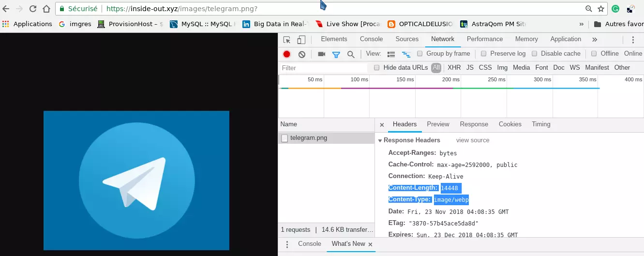Toggle capture screenshots camera icon
The image size is (644, 256).
coord(321,54)
